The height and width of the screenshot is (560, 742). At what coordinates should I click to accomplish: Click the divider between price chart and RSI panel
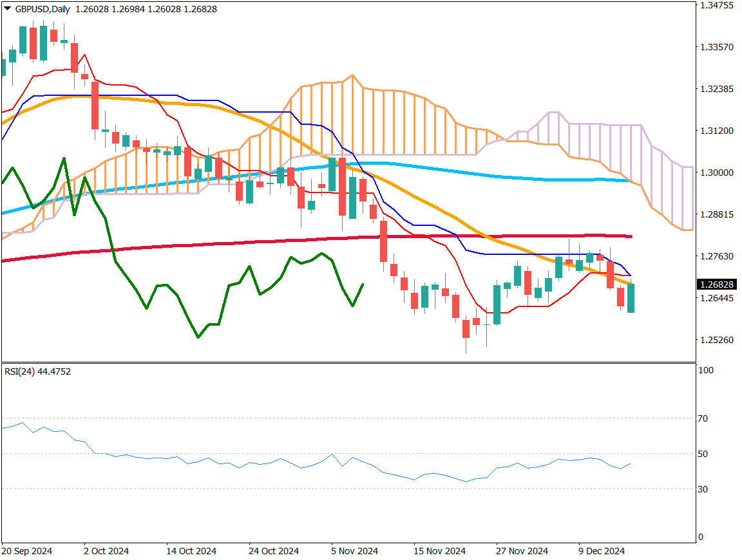tap(348, 362)
